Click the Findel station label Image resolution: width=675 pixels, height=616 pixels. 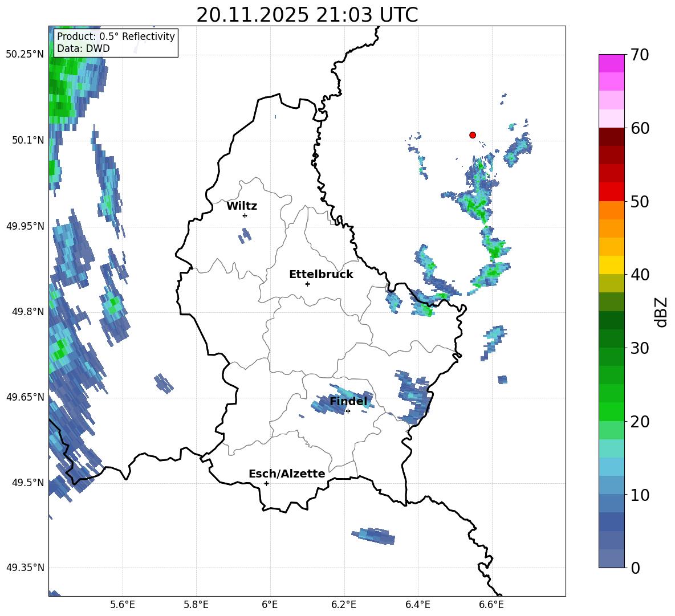(348, 401)
